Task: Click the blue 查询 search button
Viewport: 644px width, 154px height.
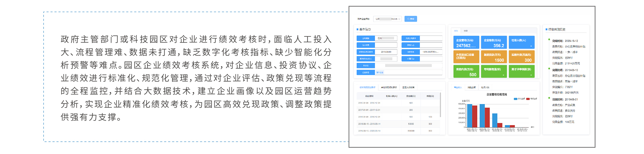Action: (x=410, y=19)
